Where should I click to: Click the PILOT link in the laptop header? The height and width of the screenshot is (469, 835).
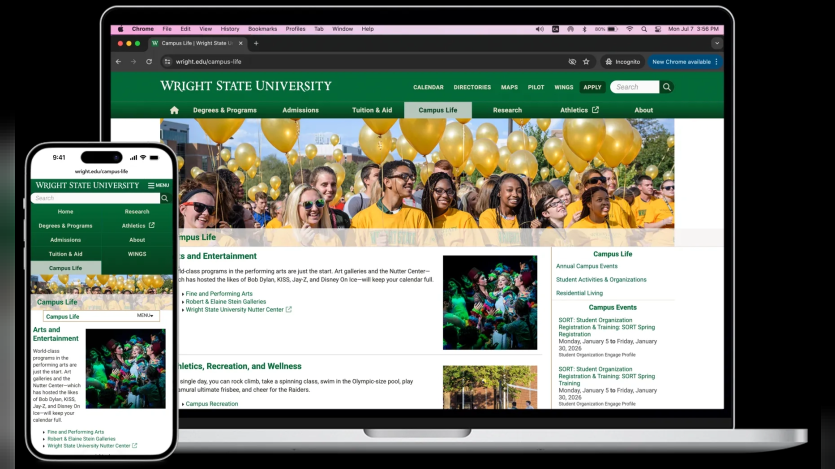[x=536, y=87]
